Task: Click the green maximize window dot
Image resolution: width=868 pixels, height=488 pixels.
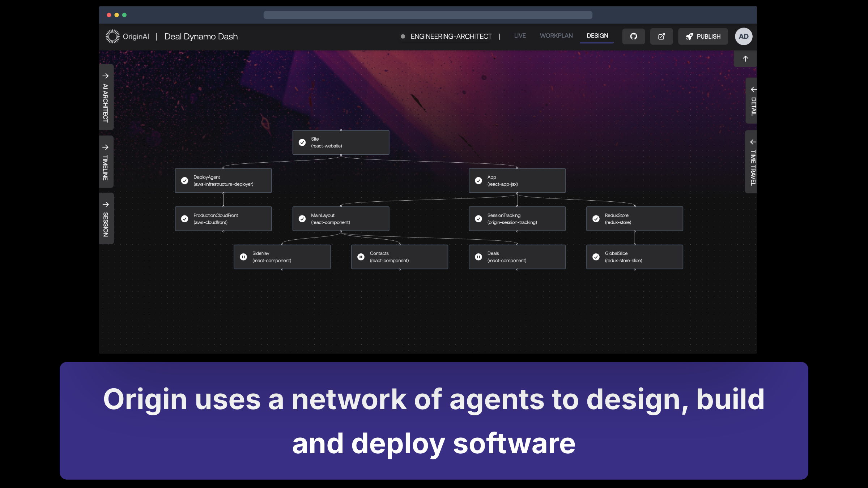Action: (124, 15)
